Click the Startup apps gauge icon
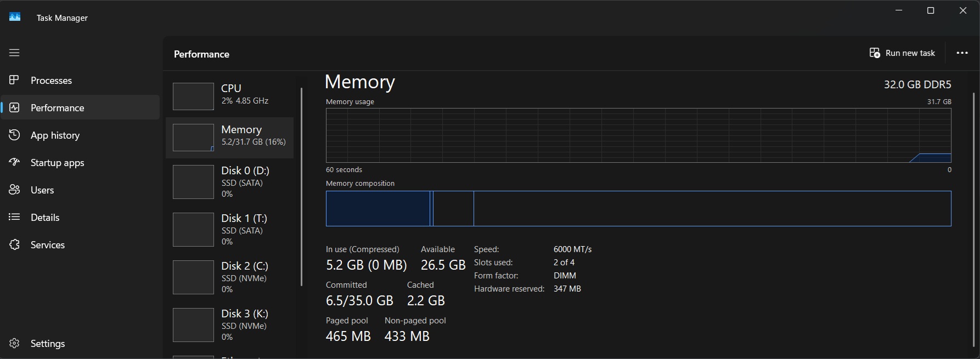 tap(14, 162)
